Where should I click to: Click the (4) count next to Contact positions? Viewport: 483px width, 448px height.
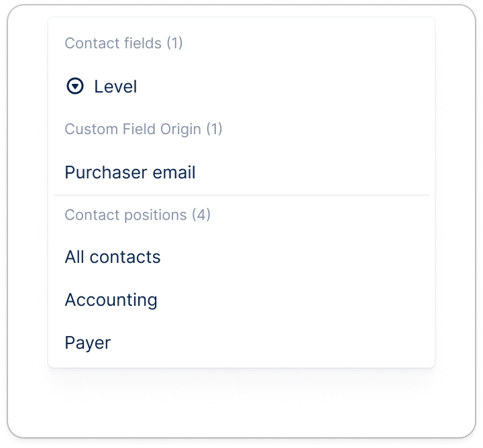coord(201,215)
